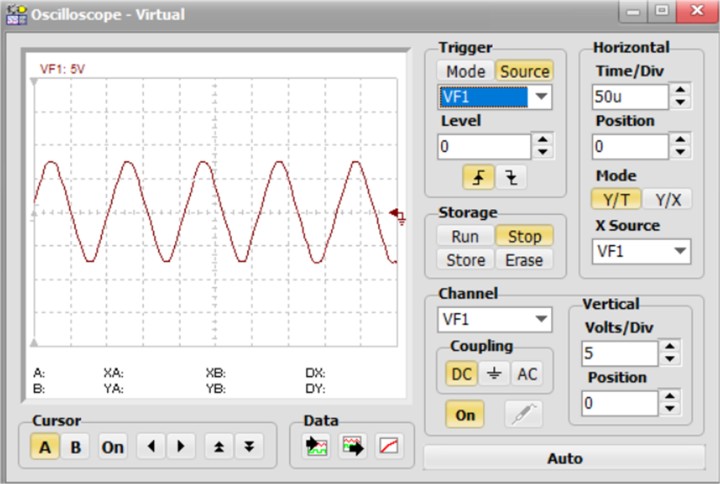Select DC coupling
This screenshot has height=484, width=720.
click(461, 374)
